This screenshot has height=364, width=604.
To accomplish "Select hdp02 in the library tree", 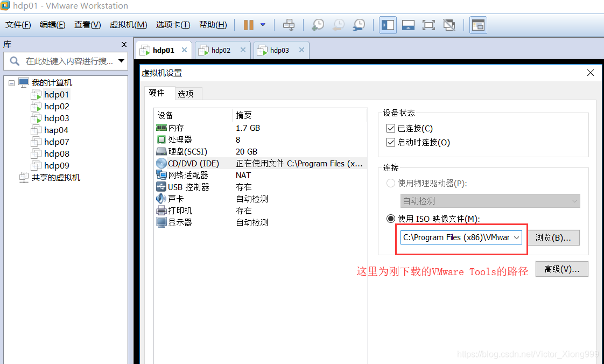I will coord(57,106).
